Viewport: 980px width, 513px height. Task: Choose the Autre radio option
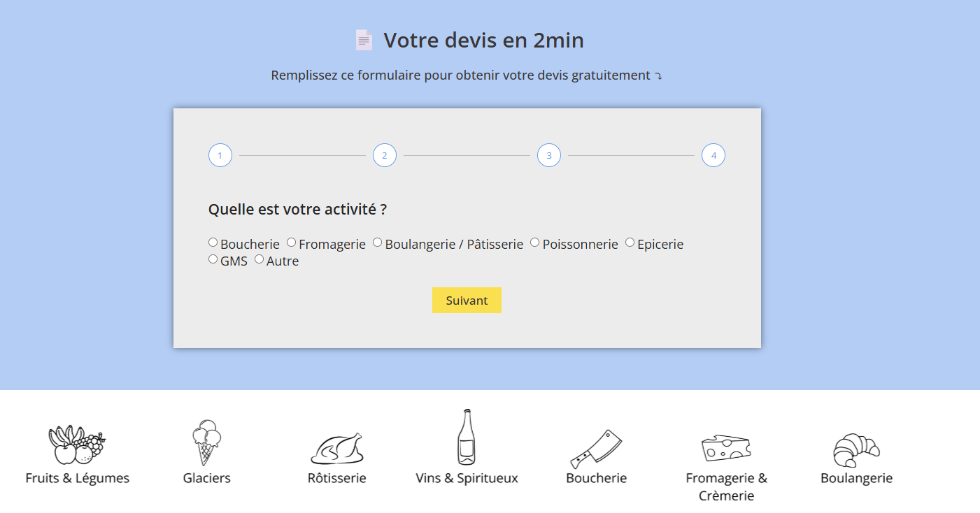260,259
